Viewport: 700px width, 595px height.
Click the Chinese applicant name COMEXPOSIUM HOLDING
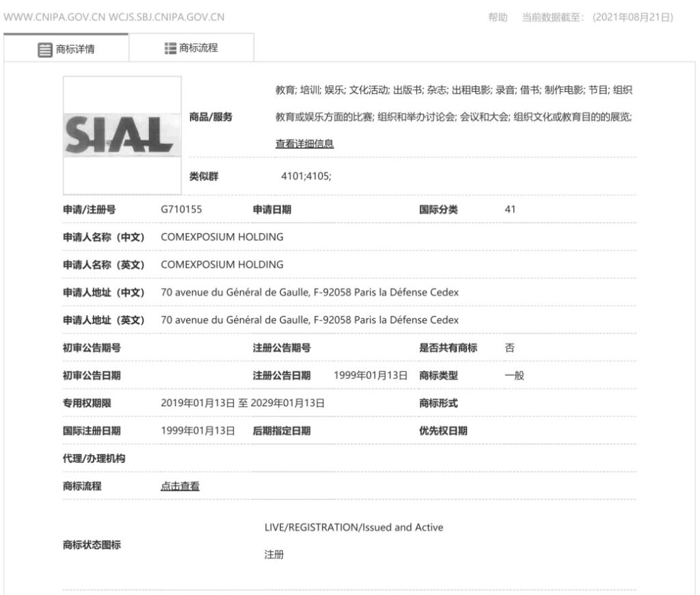click(x=221, y=237)
